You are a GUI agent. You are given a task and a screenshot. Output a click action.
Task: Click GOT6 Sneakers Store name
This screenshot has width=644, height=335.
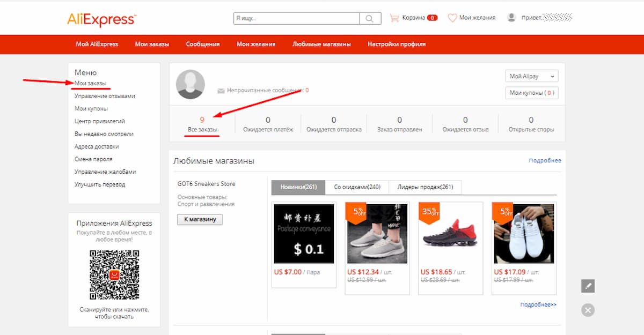click(x=206, y=184)
